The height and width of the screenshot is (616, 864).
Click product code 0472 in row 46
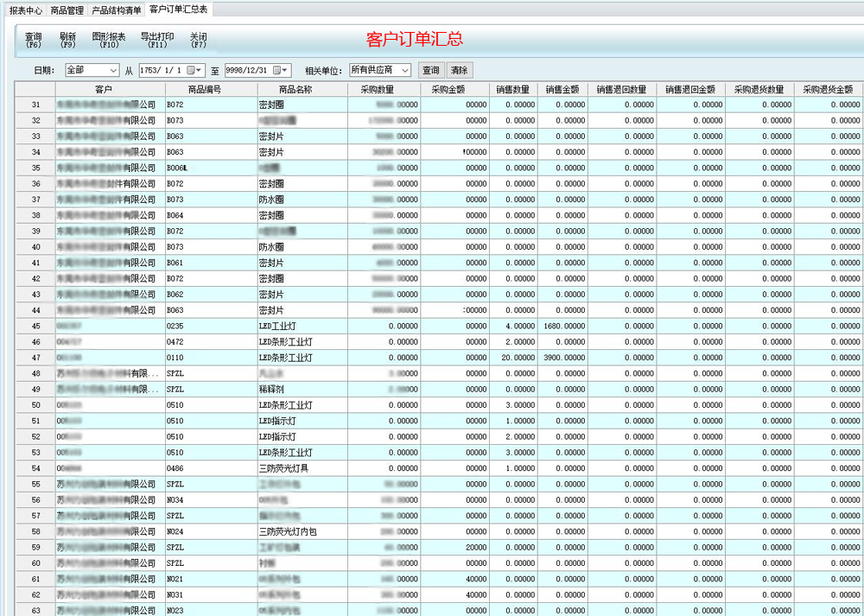point(175,342)
